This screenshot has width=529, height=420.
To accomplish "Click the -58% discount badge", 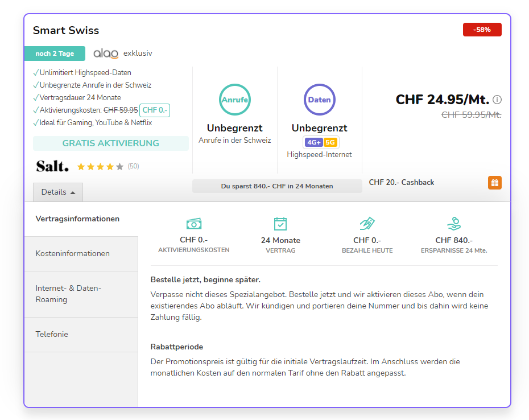I will coord(482,30).
